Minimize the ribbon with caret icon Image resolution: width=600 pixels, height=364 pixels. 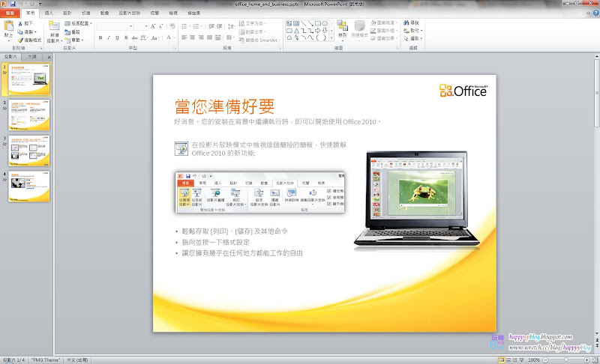click(589, 13)
